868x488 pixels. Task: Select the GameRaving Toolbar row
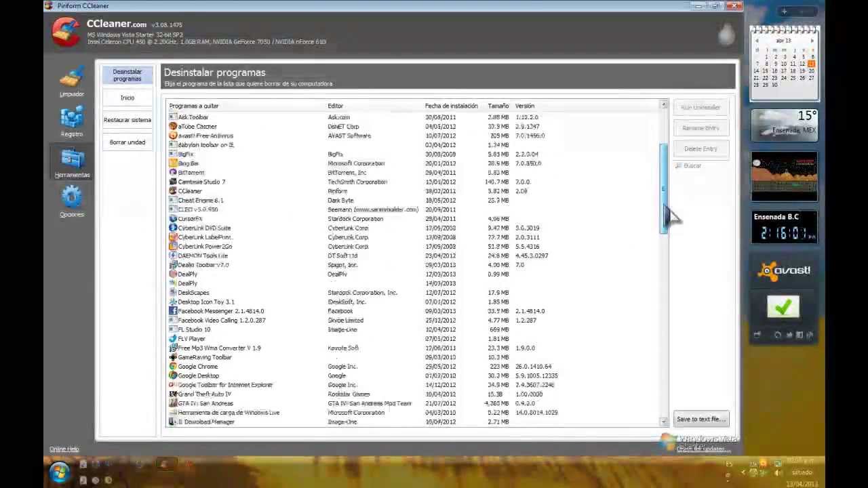click(414, 357)
